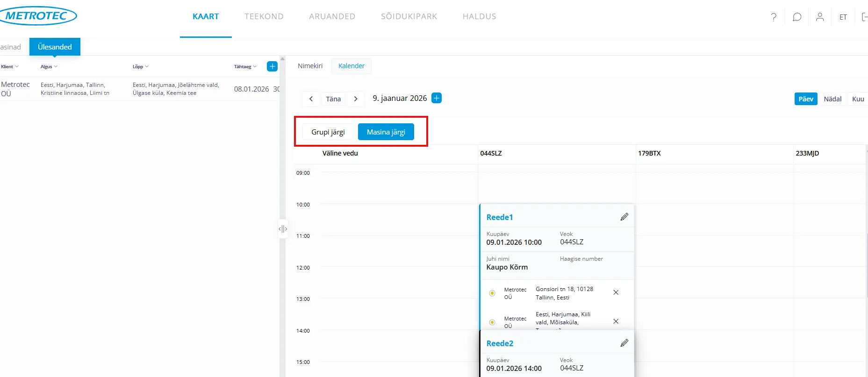Open the user profile icon
The image size is (868, 377).
[x=820, y=17]
